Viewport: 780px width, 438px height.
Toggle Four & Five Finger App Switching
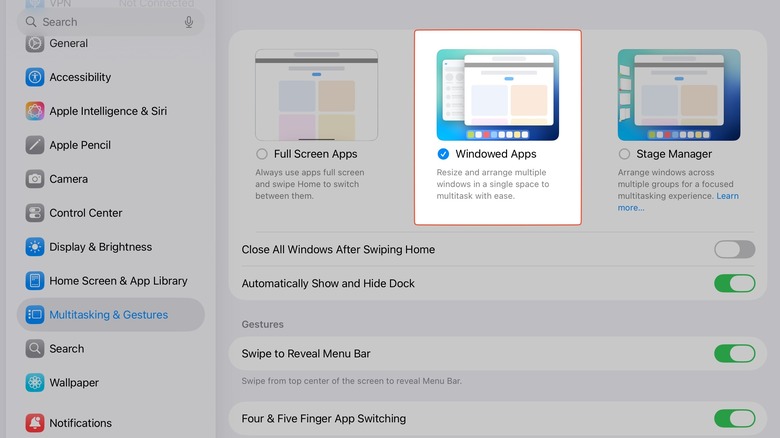click(x=734, y=419)
